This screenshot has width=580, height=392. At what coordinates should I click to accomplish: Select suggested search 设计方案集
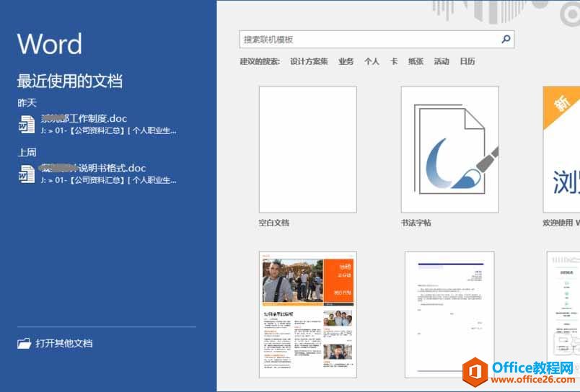point(309,61)
